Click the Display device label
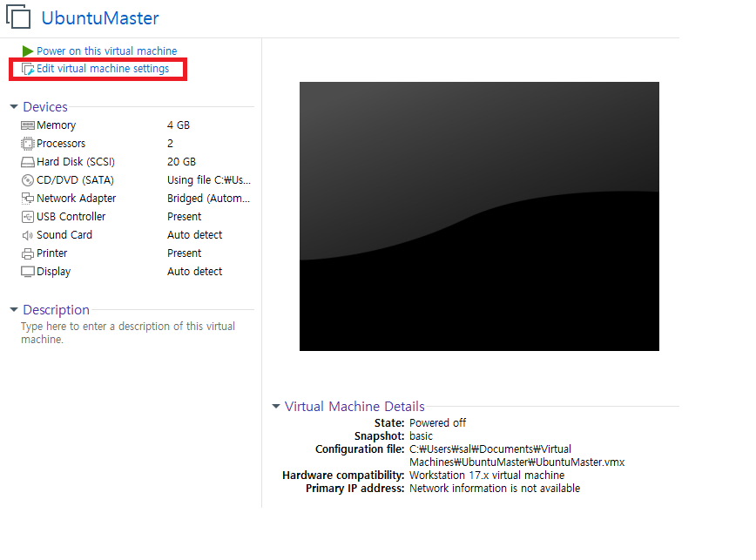Screen dimensions: 756x560 coord(53,272)
